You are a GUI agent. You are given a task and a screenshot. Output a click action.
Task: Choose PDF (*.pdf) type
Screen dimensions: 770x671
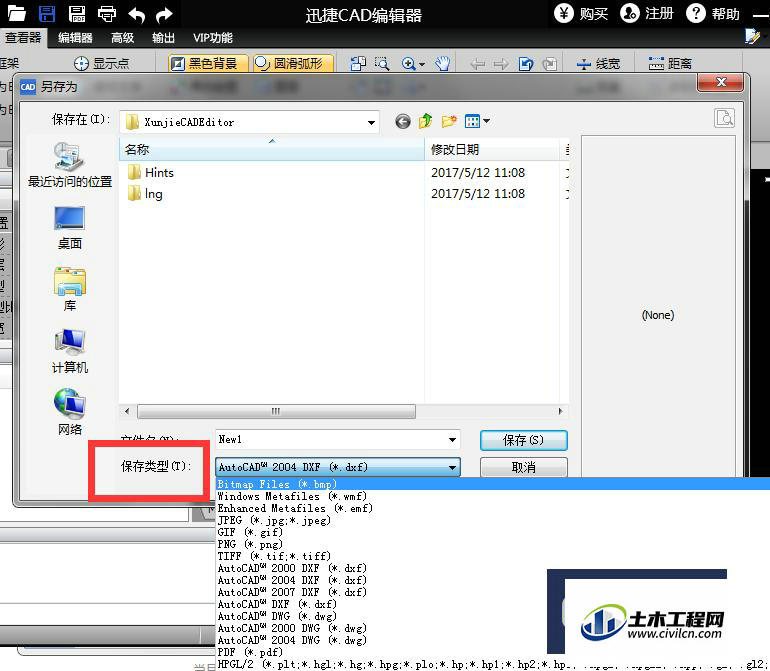click(x=250, y=652)
